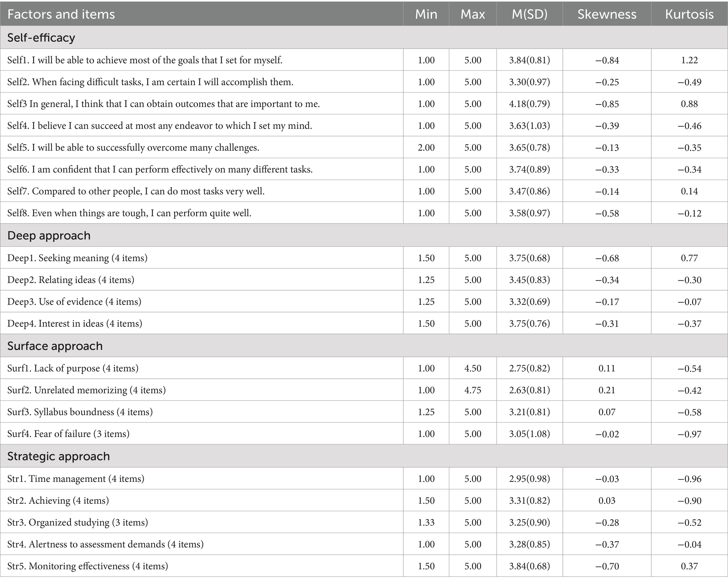Click the 'Min' column header
This screenshot has width=728, height=583.
pyautogui.click(x=426, y=14)
